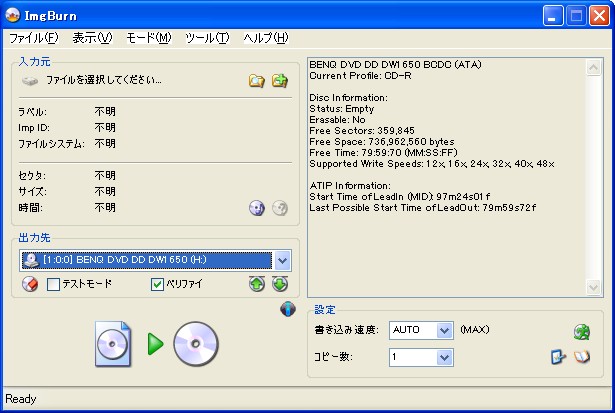Click the Free Time: 79:59:70 line
This screenshot has width=615, height=413.
tap(383, 153)
